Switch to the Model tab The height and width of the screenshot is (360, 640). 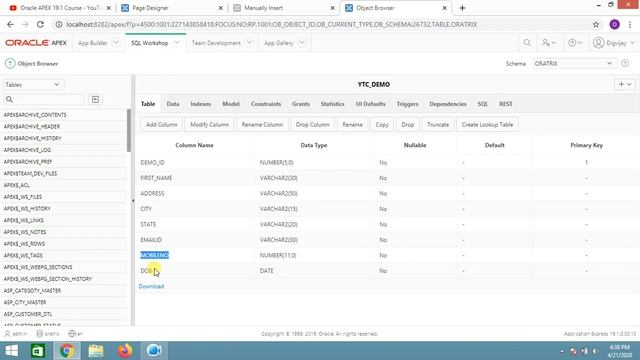[231, 104]
